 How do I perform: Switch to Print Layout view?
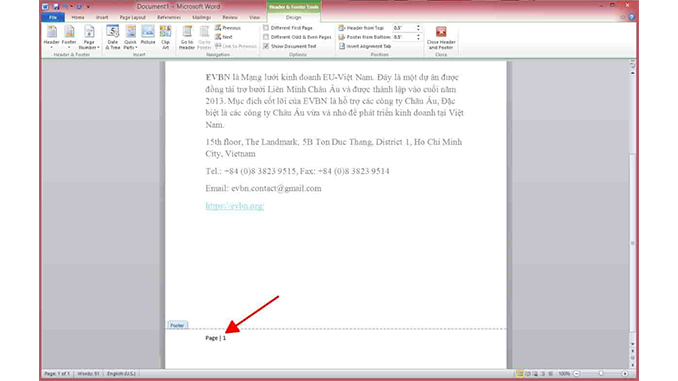tap(520, 374)
